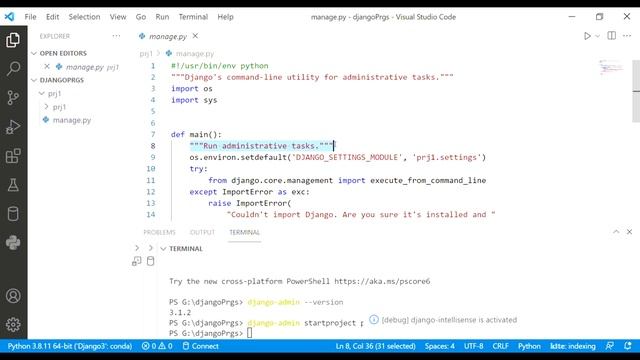The height and width of the screenshot is (360, 640).
Task: Open the Help menu
Action: [x=225, y=17]
